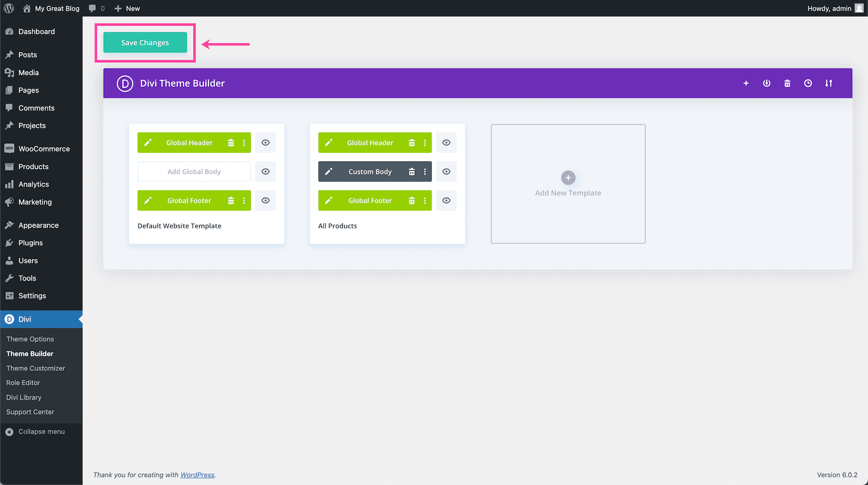Follow the WordPress link in the footer

pos(197,475)
